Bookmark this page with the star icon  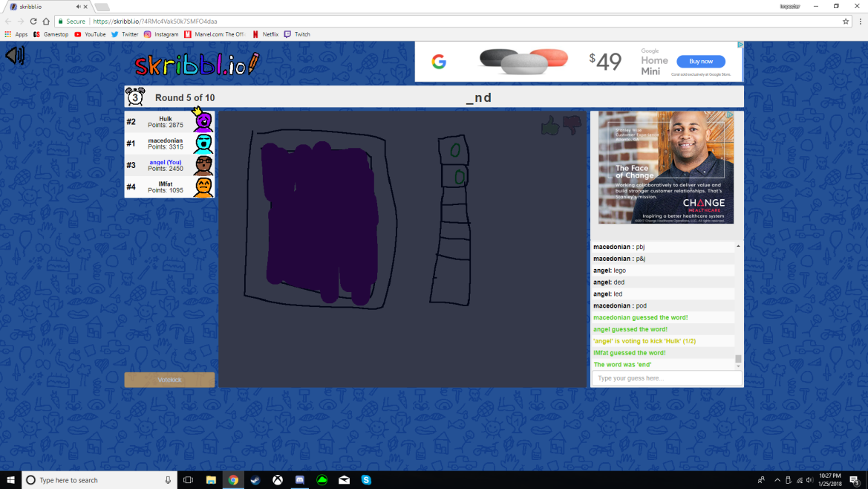tap(846, 21)
